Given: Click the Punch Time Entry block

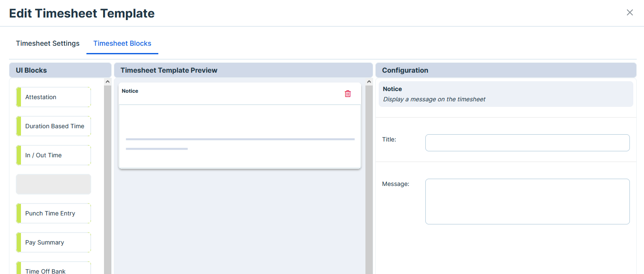Looking at the screenshot, I should 53,213.
